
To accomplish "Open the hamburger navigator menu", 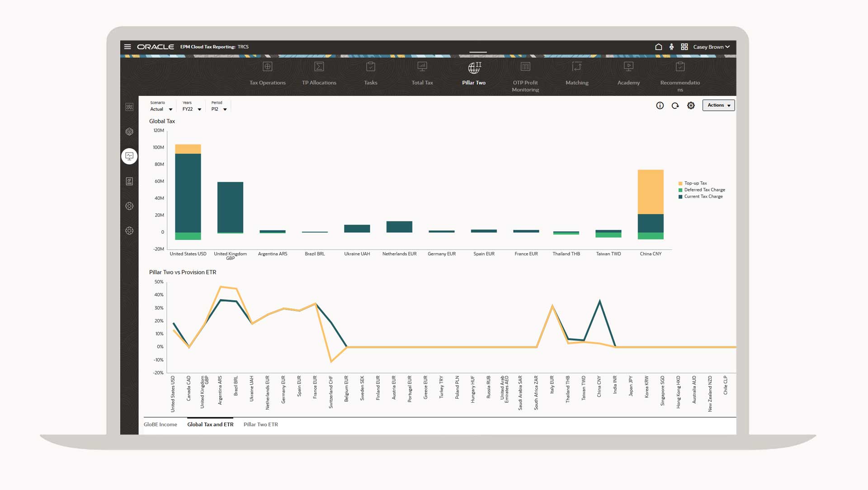I will coord(127,47).
